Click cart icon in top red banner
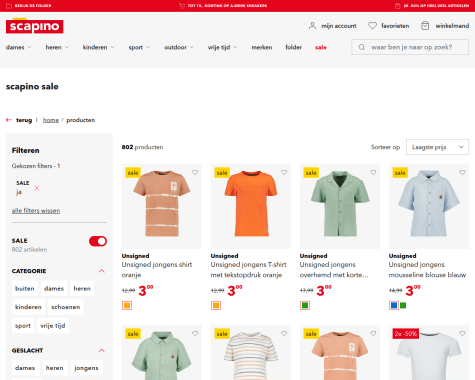Viewport: 475px width, 380px height. tap(182, 6)
